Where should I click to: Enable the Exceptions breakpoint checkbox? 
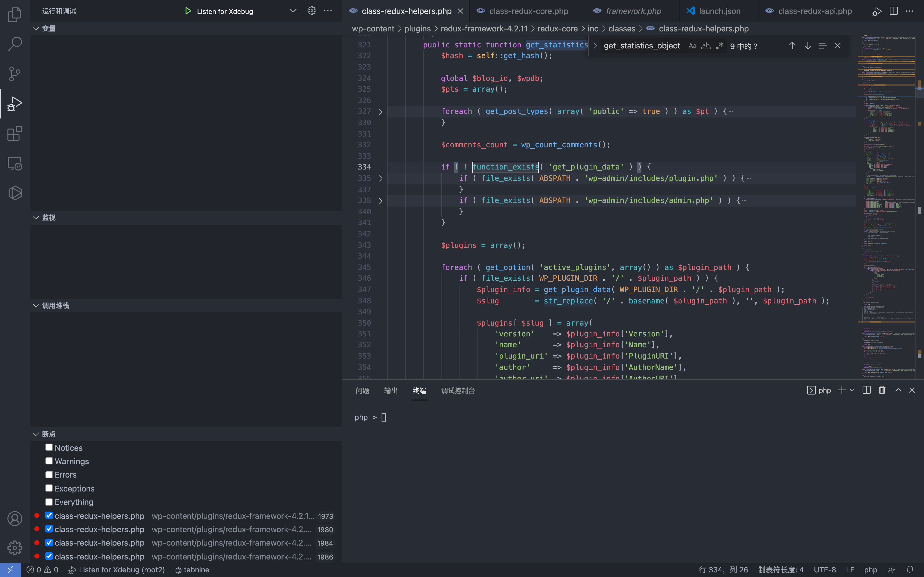point(49,488)
